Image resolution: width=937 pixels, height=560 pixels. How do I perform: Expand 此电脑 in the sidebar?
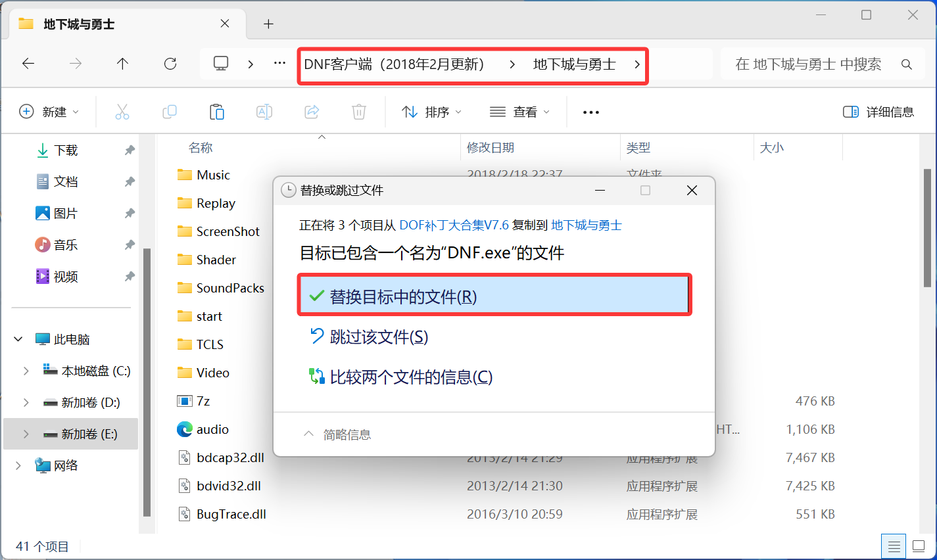[x=18, y=338]
